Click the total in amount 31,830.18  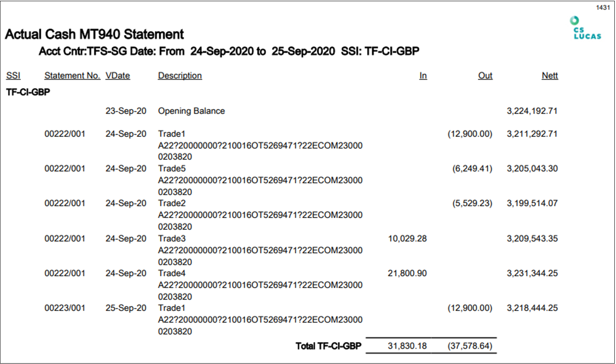tap(407, 346)
